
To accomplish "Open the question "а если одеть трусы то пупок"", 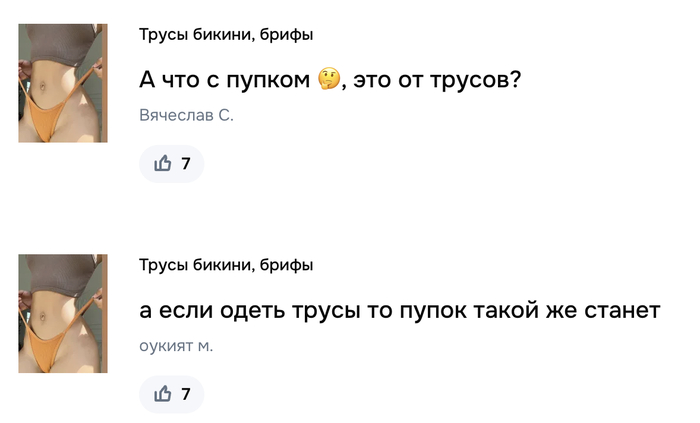I will coord(399,310).
